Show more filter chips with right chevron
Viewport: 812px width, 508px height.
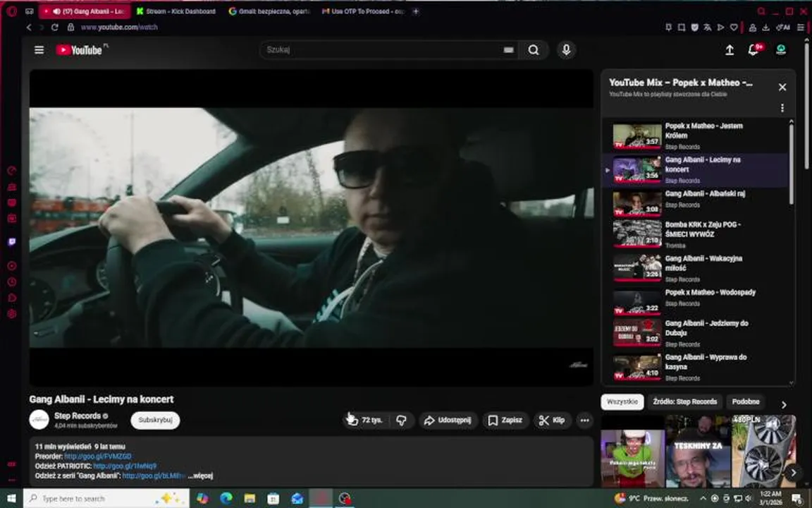[784, 404]
